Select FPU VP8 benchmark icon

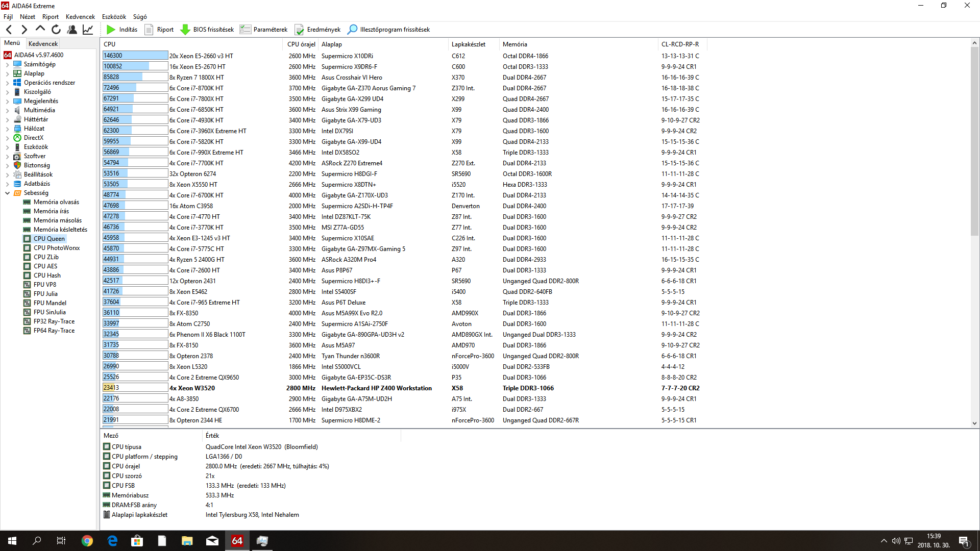click(27, 285)
